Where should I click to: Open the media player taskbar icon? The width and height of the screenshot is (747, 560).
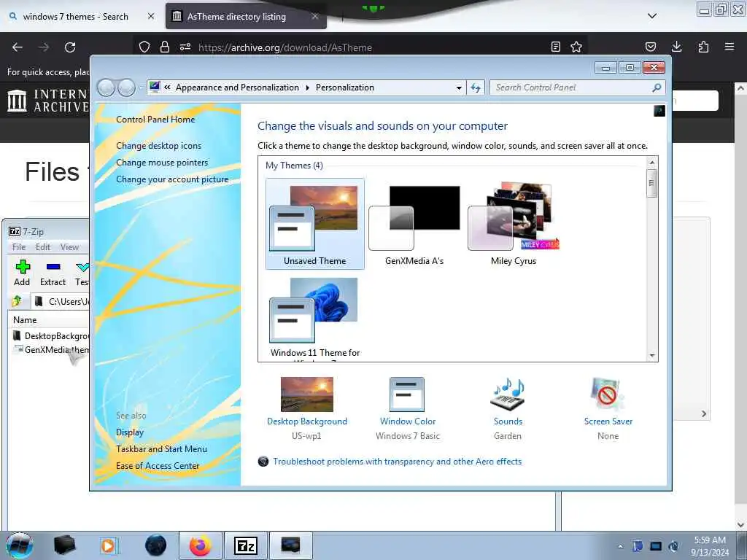109,545
